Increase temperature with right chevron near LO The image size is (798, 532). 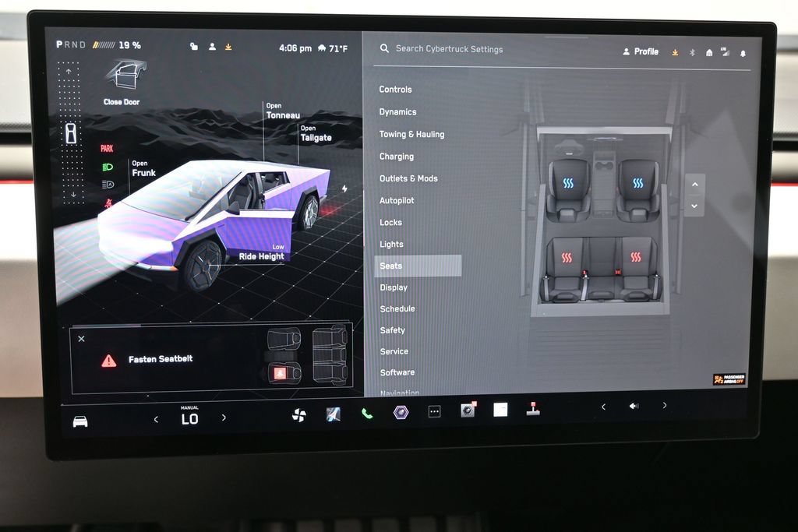(224, 417)
